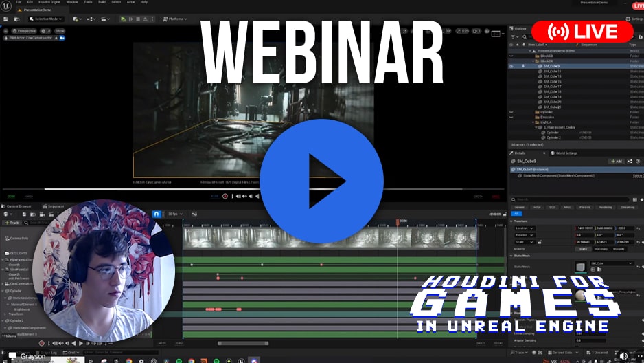644x363 pixels.
Task: Collapse the Light_A folder in Outliner
Action: [533, 122]
